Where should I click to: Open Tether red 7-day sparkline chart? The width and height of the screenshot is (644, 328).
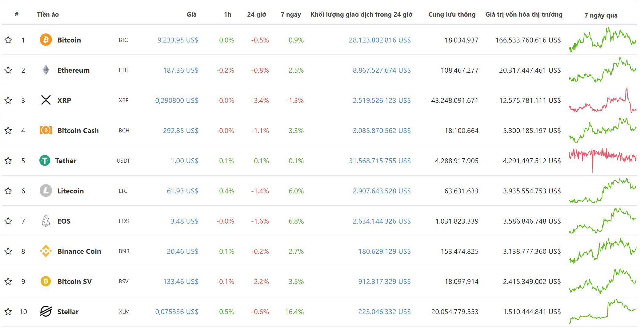tap(603, 160)
